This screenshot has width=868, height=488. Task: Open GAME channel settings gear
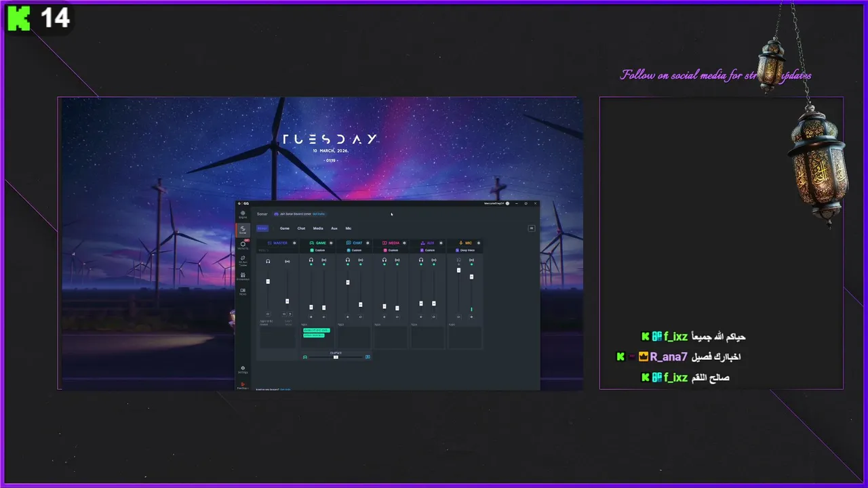331,243
